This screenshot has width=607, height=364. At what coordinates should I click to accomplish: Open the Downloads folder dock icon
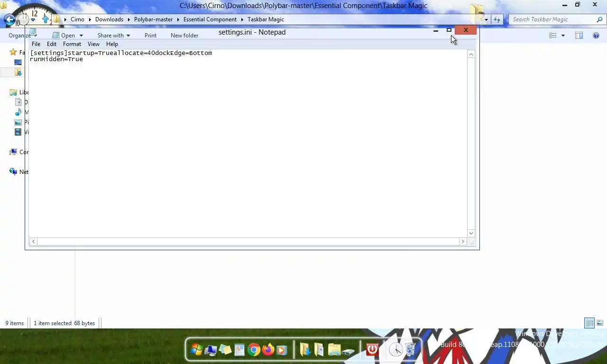[x=305, y=350]
